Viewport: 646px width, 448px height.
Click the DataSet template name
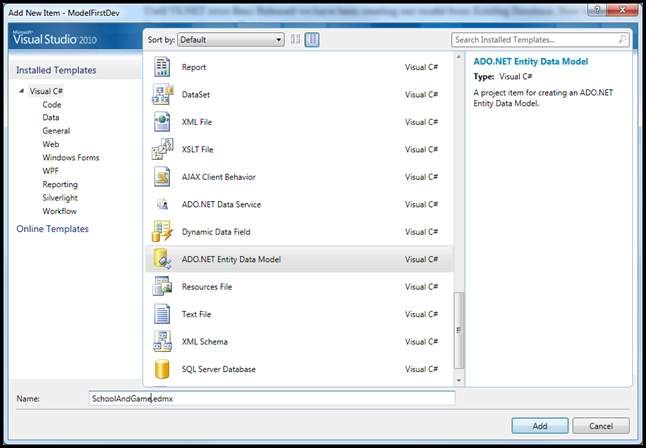point(196,94)
